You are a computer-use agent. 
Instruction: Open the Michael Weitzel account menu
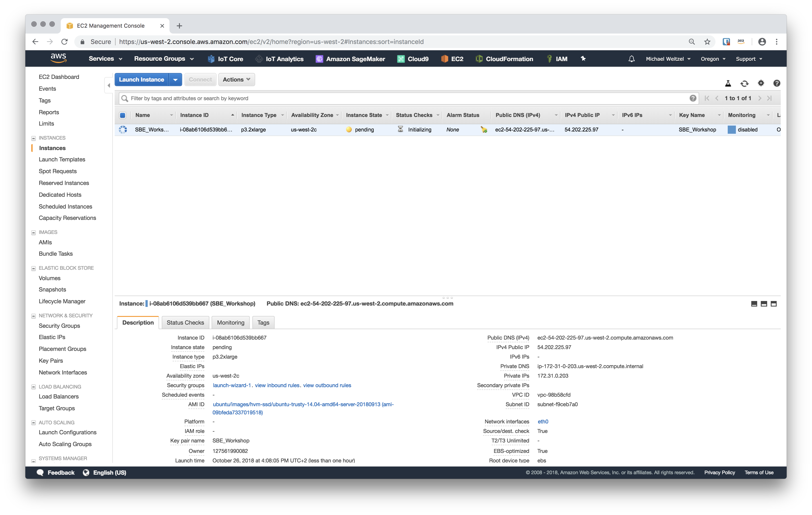(668, 59)
